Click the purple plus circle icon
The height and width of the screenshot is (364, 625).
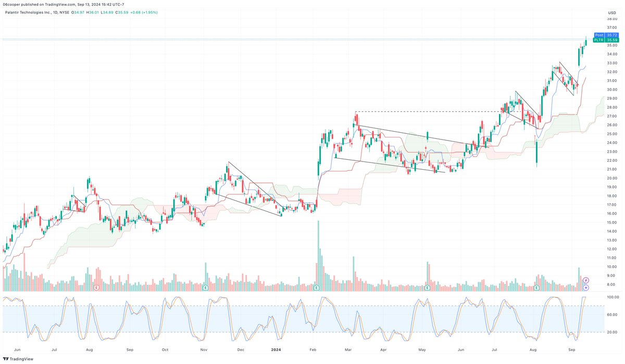click(586, 287)
